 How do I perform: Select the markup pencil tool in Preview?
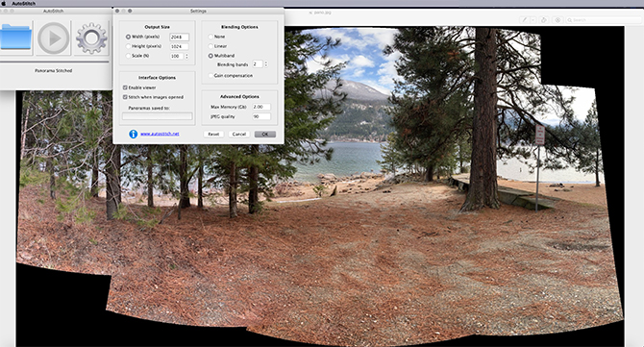(525, 20)
